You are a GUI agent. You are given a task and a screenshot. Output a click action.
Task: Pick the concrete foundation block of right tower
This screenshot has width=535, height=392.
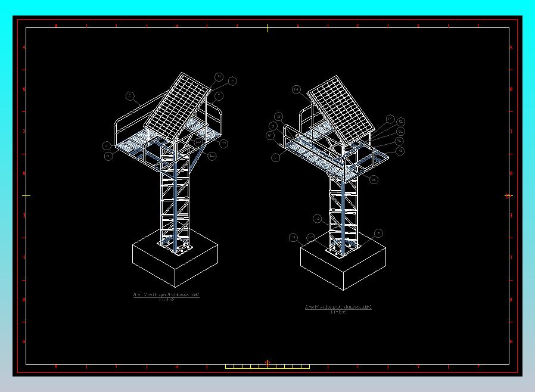343,261
